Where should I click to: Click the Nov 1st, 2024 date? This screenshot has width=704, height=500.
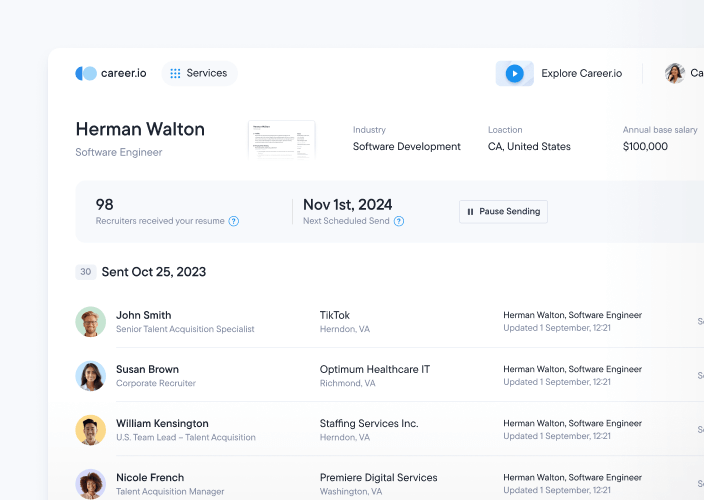(x=348, y=205)
